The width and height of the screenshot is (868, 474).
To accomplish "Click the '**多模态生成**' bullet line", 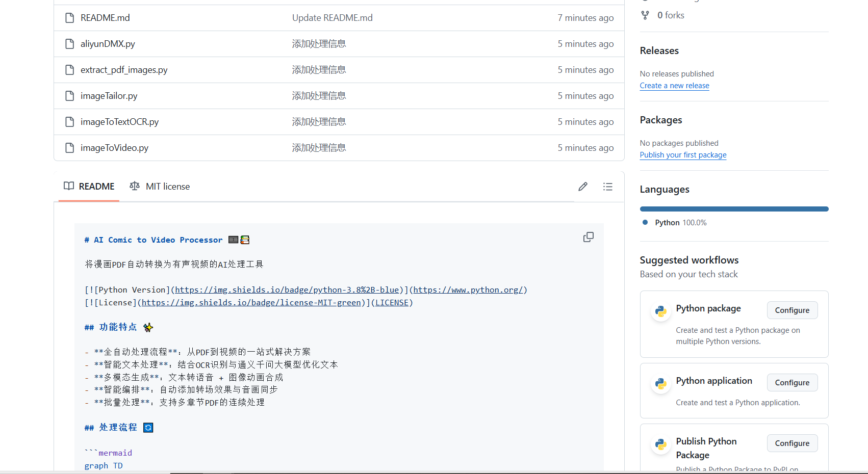I will coord(184,378).
